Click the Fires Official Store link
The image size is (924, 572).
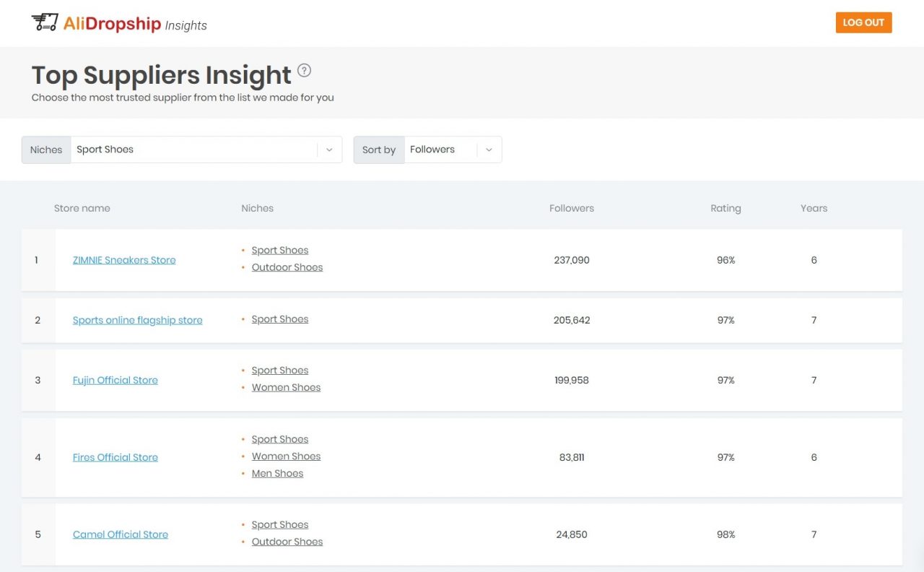click(115, 456)
